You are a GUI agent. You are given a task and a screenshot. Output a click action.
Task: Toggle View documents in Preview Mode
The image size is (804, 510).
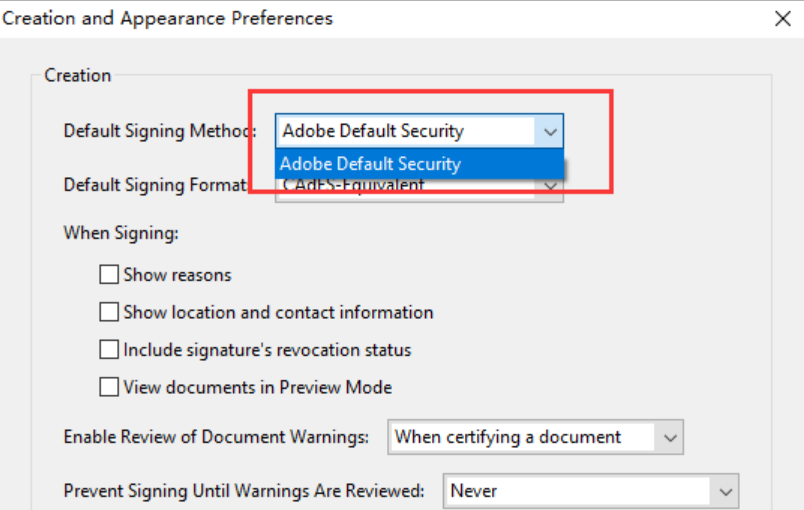[109, 387]
